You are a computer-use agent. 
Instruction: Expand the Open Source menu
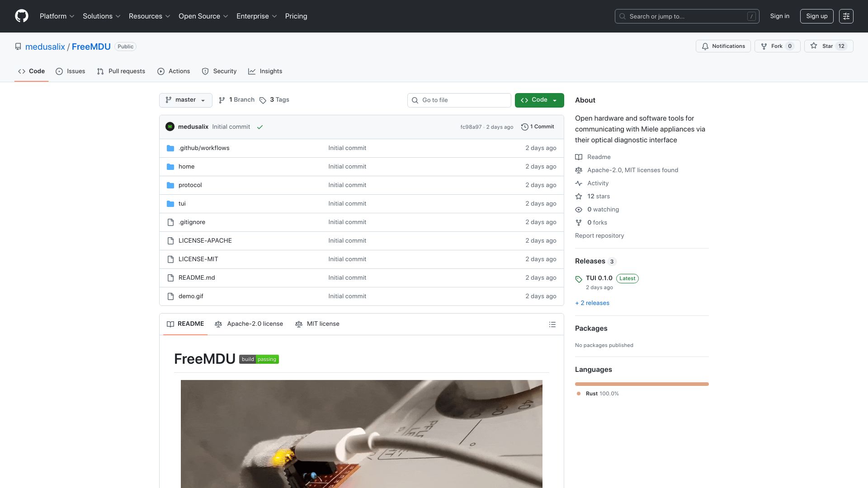click(203, 16)
